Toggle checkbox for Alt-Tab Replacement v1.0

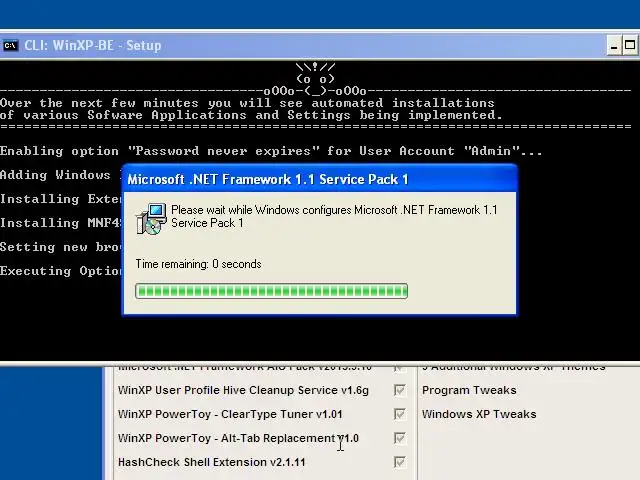click(400, 438)
